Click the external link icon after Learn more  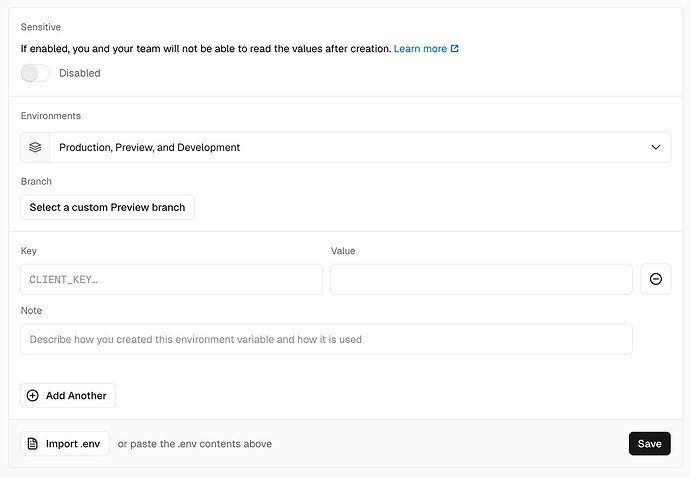click(455, 48)
